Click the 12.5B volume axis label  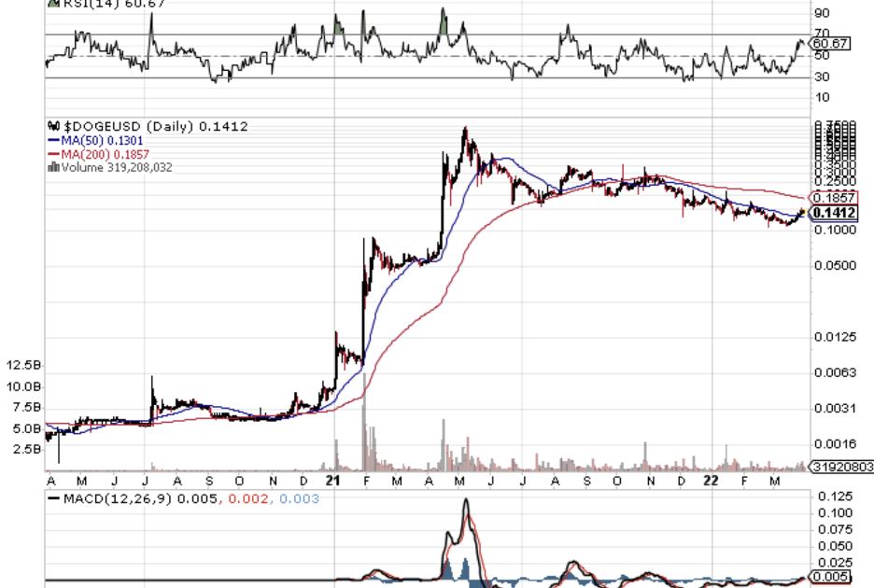coord(23,365)
